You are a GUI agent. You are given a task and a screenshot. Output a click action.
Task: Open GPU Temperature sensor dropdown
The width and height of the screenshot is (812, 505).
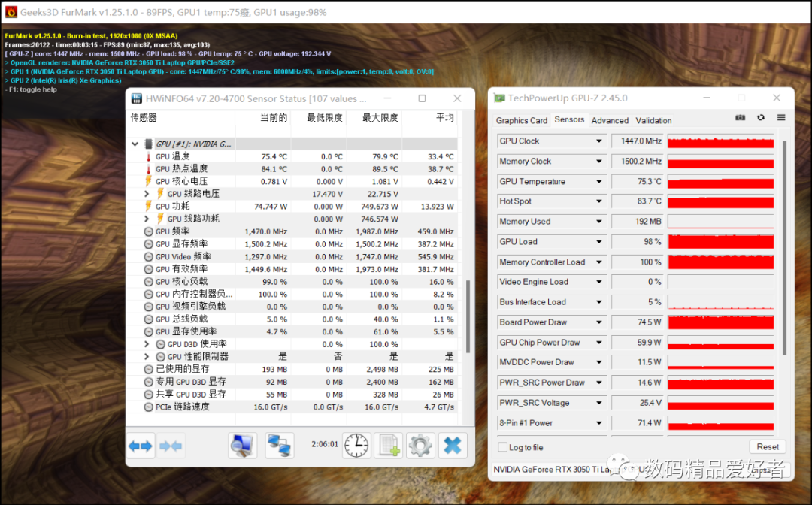[599, 181]
